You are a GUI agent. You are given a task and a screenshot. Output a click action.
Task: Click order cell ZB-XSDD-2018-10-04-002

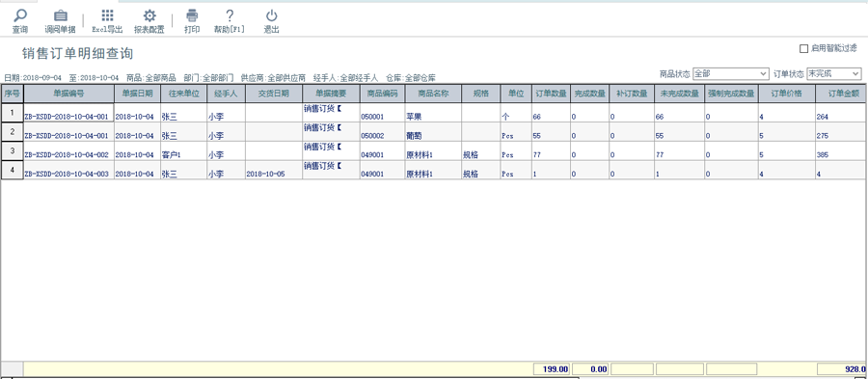(69, 154)
